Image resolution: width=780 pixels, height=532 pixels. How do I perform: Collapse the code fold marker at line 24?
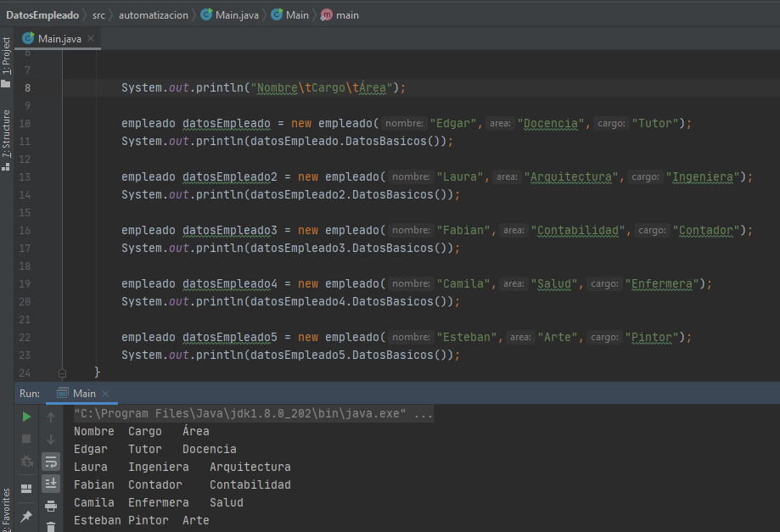62,372
